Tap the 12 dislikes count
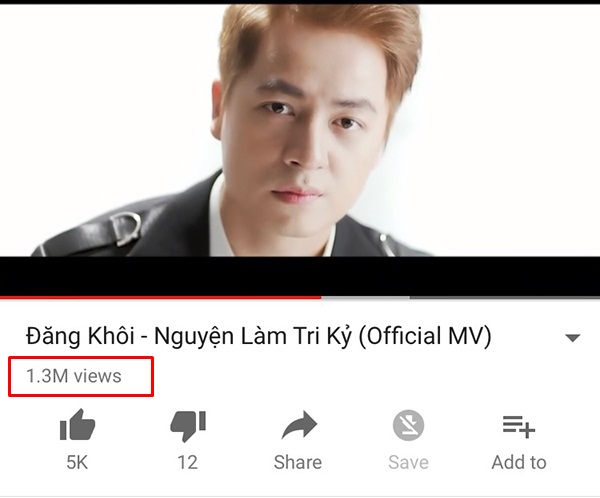The width and height of the screenshot is (600, 498). (x=188, y=462)
